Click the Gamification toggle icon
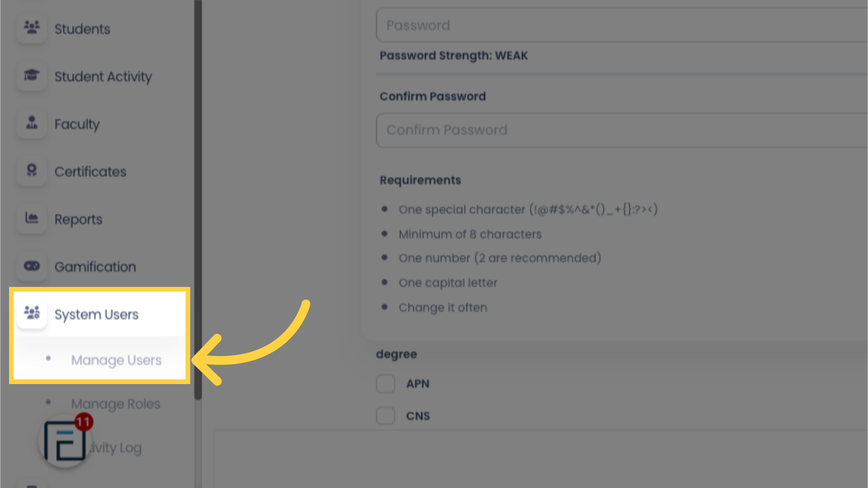 pyautogui.click(x=31, y=266)
